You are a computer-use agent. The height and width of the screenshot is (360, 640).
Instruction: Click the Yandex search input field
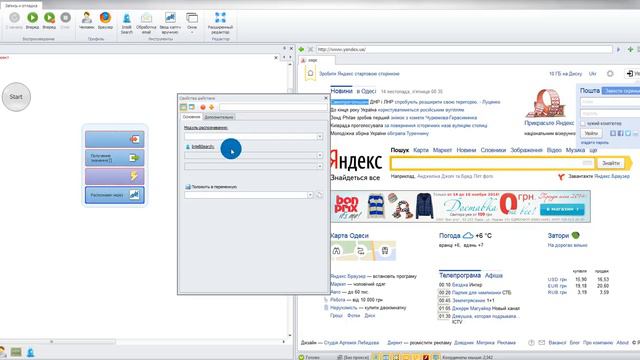point(493,163)
